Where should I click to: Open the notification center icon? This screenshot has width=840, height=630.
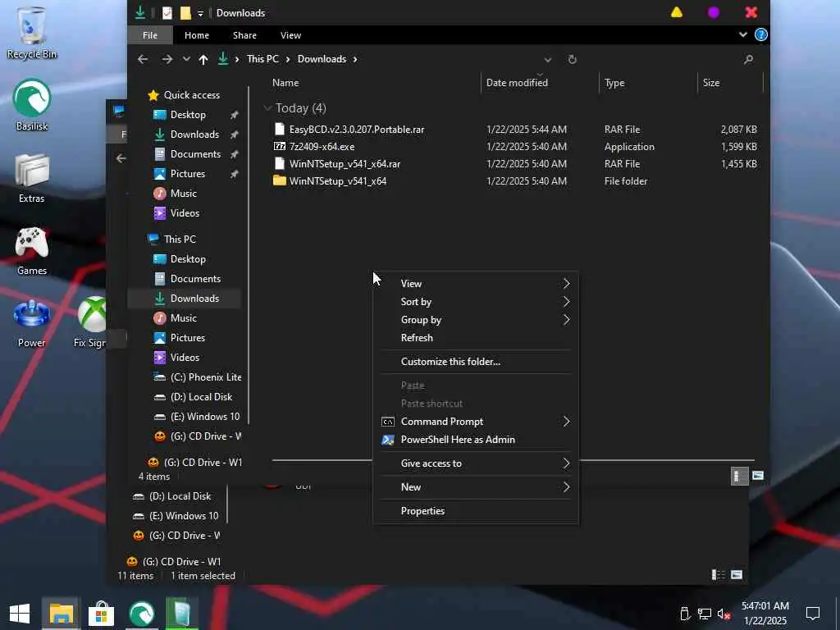point(813,614)
